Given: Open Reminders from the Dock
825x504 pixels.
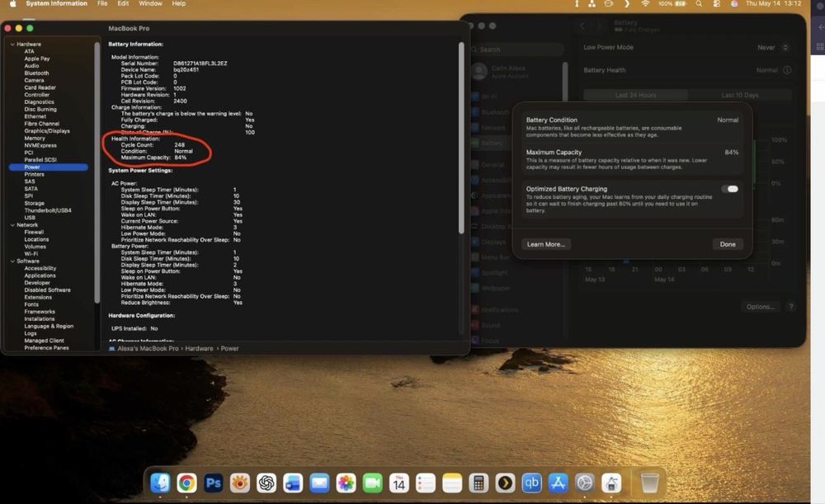Looking at the screenshot, I should point(425,483).
